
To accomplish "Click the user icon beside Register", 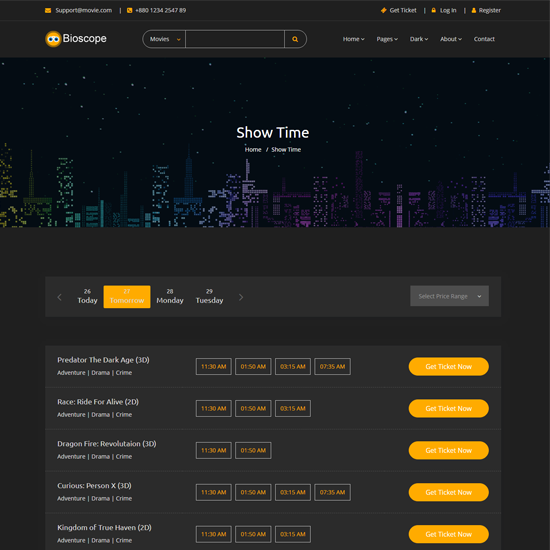I will coord(474,11).
